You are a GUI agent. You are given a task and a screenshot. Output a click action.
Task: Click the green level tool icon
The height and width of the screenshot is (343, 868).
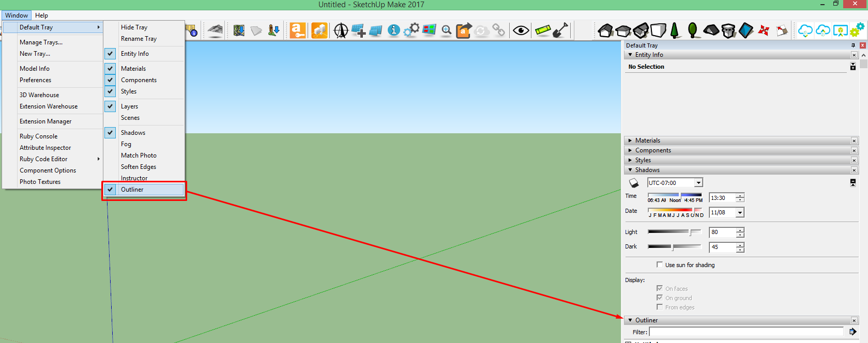[543, 30]
